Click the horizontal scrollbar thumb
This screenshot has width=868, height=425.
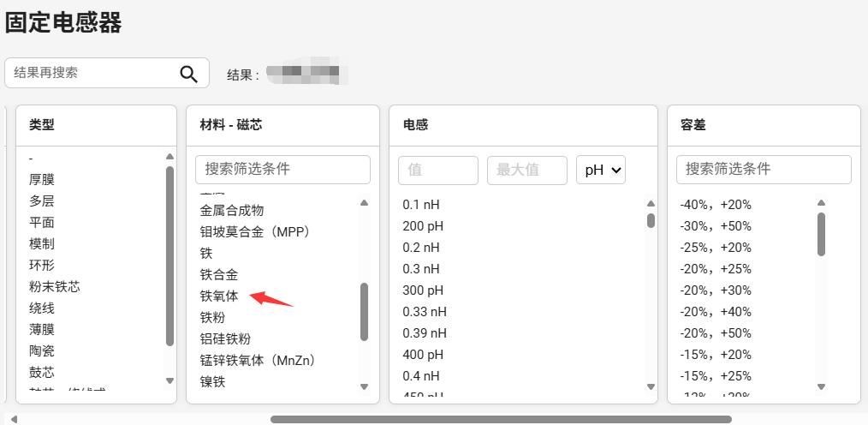pos(501,420)
